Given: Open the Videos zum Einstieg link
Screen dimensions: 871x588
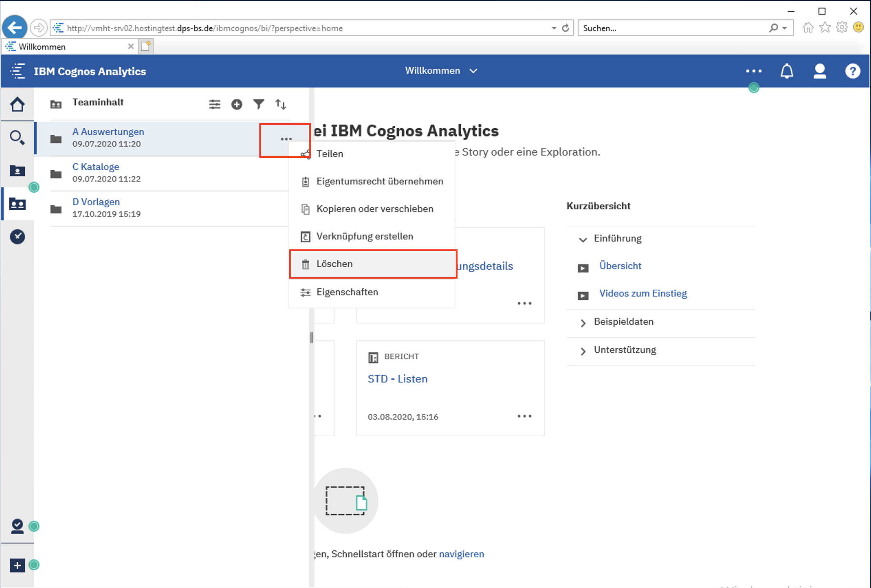Looking at the screenshot, I should click(x=643, y=293).
